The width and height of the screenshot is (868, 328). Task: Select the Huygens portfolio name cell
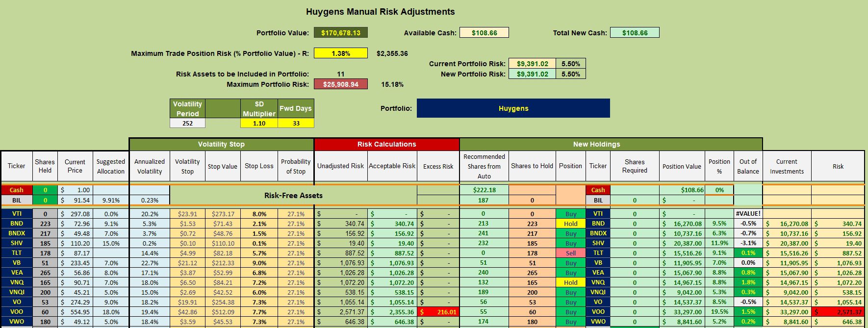(x=513, y=108)
